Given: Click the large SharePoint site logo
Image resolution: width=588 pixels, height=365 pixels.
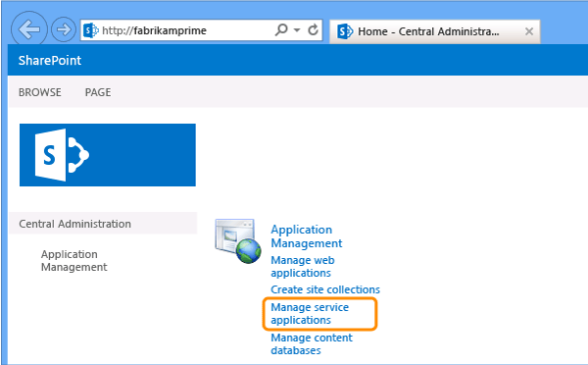Looking at the screenshot, I should coord(108,155).
